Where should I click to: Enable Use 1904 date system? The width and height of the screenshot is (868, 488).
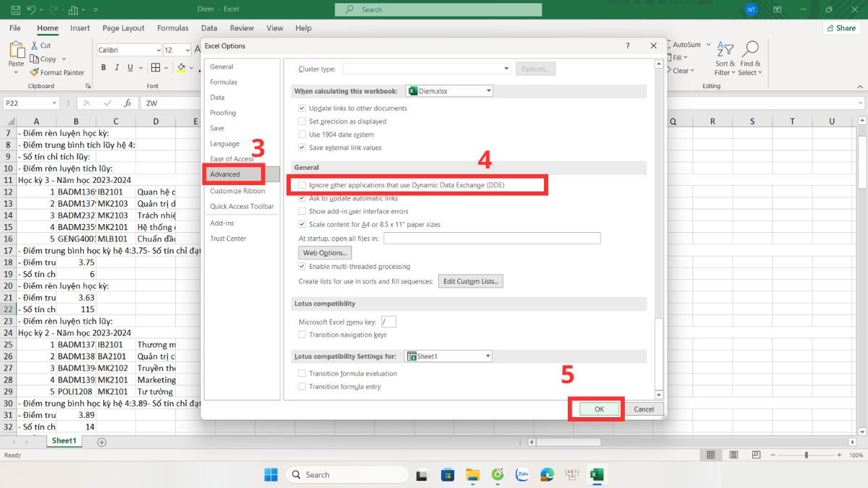pyautogui.click(x=302, y=134)
